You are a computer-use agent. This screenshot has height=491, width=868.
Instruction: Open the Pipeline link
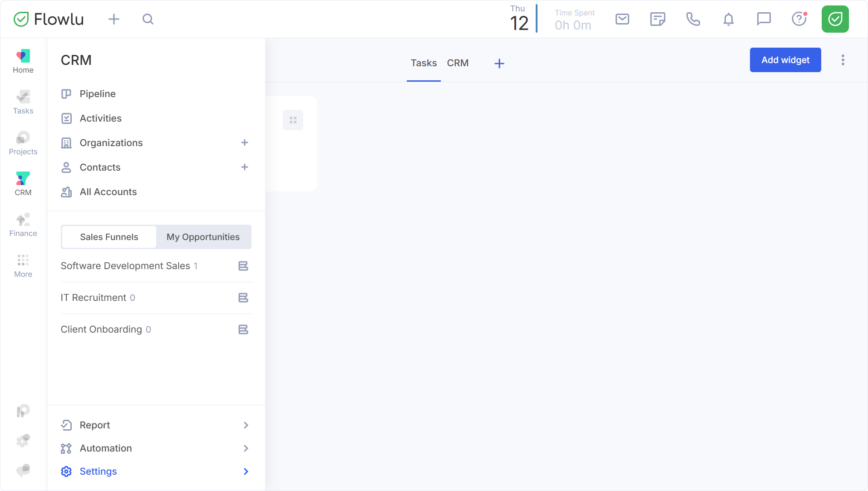pyautogui.click(x=98, y=94)
